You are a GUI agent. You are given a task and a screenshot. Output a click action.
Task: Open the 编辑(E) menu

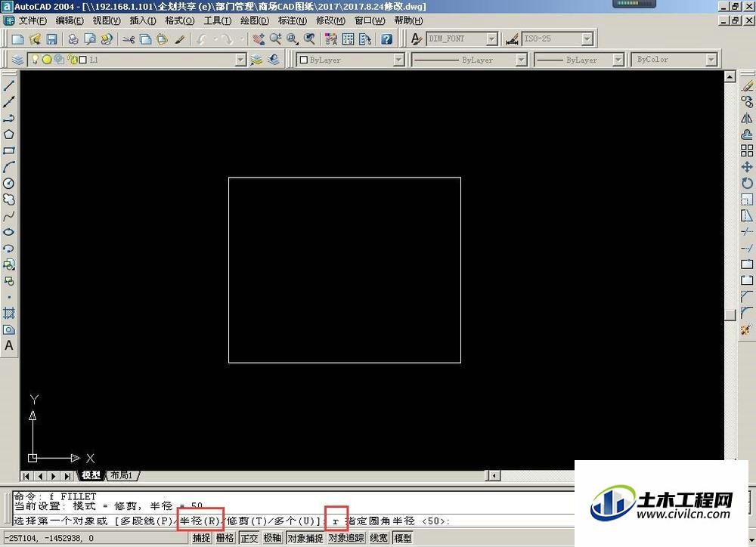tap(70, 20)
